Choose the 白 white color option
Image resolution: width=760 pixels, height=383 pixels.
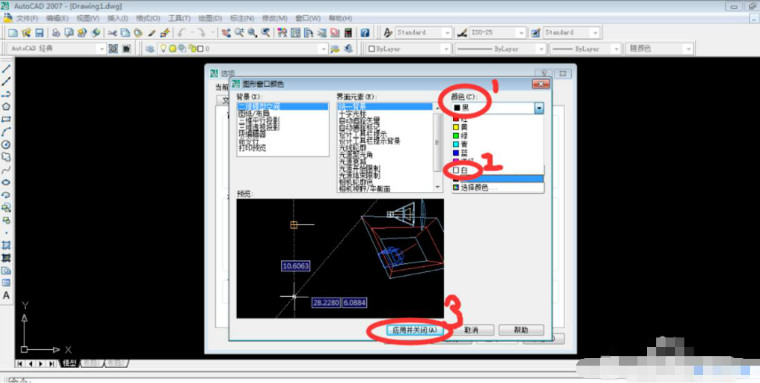498,170
